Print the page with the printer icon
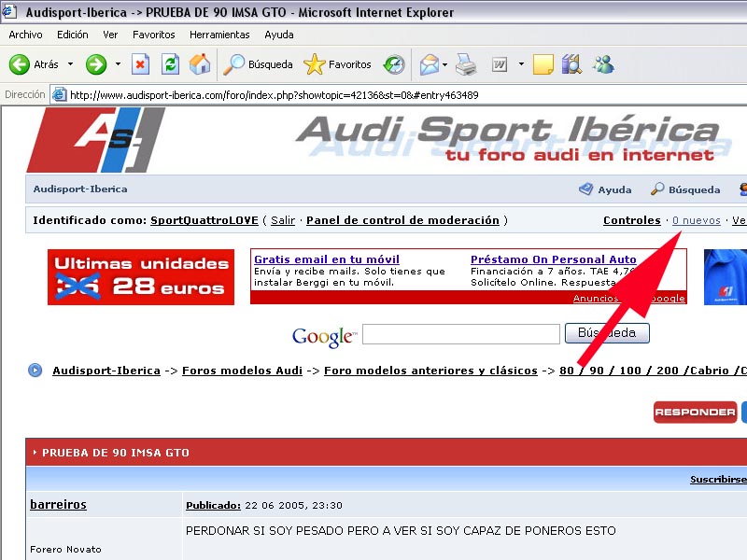747x560 pixels. [466, 64]
